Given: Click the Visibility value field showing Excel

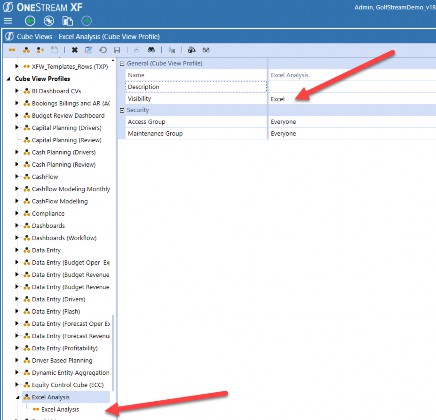Looking at the screenshot, I should coord(352,99).
